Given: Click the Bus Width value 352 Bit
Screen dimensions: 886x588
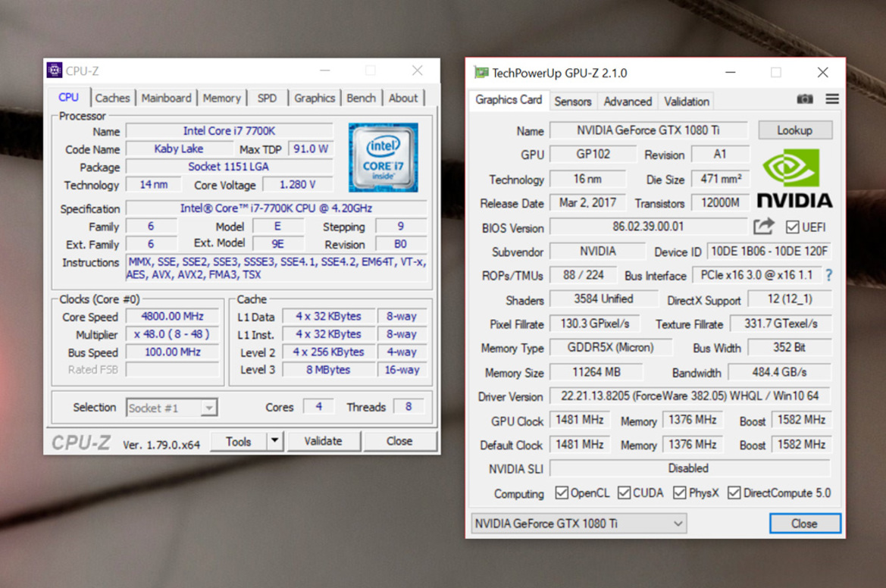Looking at the screenshot, I should point(790,347).
